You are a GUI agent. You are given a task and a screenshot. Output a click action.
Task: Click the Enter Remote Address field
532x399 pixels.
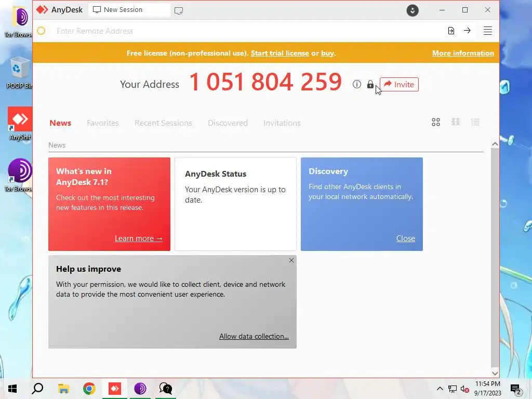point(248,31)
